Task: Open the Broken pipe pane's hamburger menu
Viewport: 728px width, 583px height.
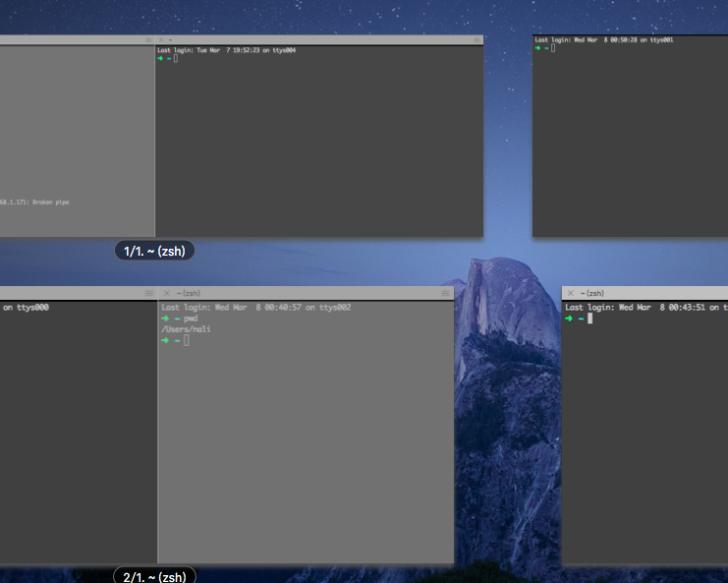Action: pyautogui.click(x=148, y=40)
